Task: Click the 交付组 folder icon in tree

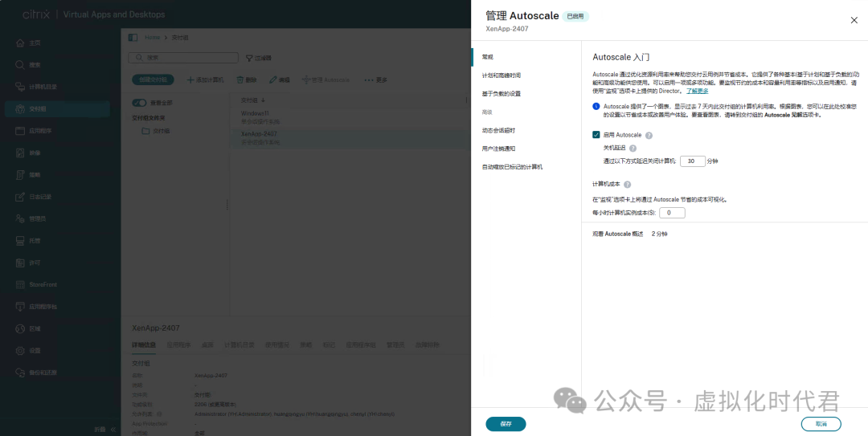Action: click(x=145, y=131)
